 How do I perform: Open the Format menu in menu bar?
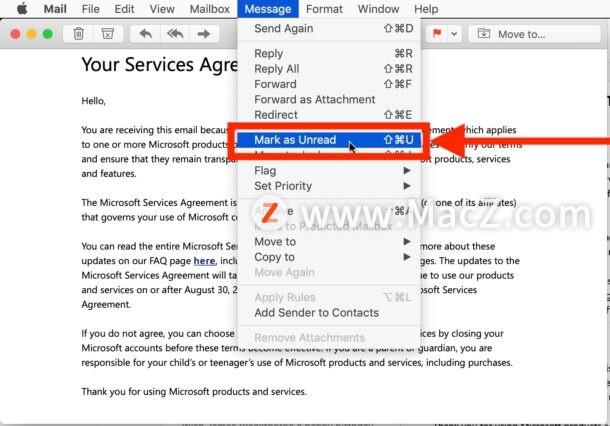(x=324, y=9)
